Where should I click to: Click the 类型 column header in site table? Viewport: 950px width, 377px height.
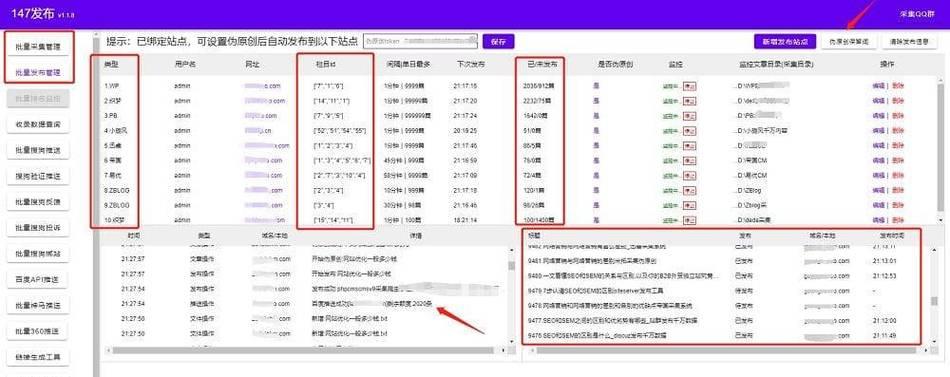[111, 64]
